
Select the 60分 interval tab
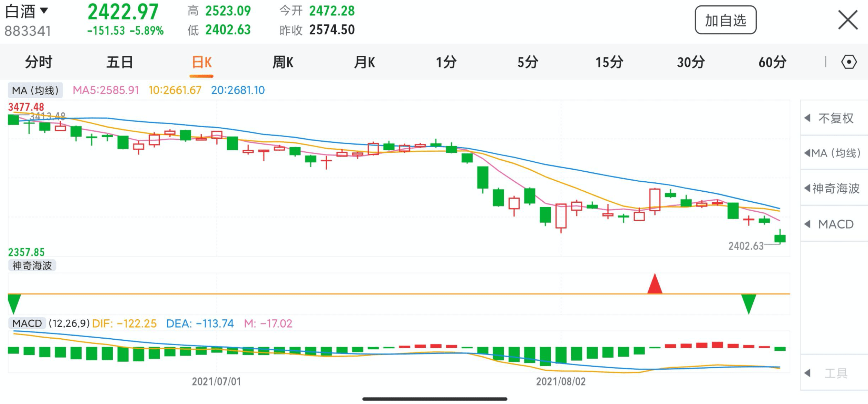[x=772, y=62]
